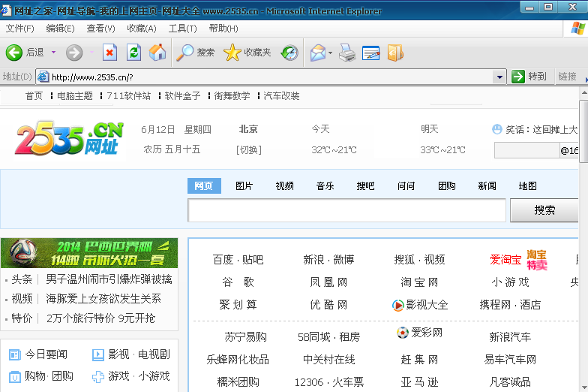Click the 搜索 search submit button
This screenshot has width=588, height=392.
coord(544,210)
